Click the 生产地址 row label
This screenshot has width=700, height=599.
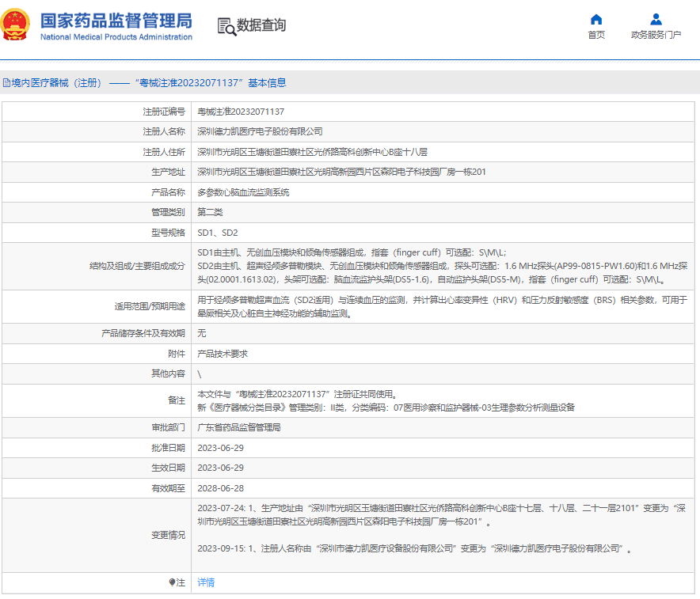[168, 172]
